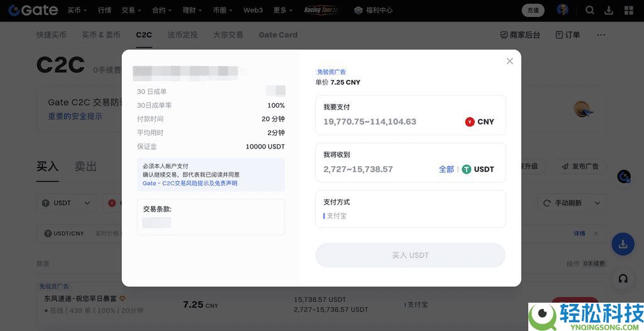Click the blue floating download button
644x331 pixels.
623,244
